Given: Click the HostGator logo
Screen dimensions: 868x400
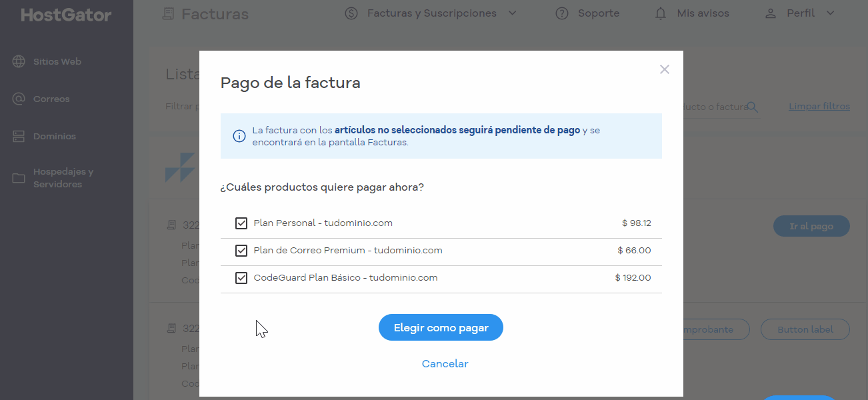Looking at the screenshot, I should click(x=66, y=15).
